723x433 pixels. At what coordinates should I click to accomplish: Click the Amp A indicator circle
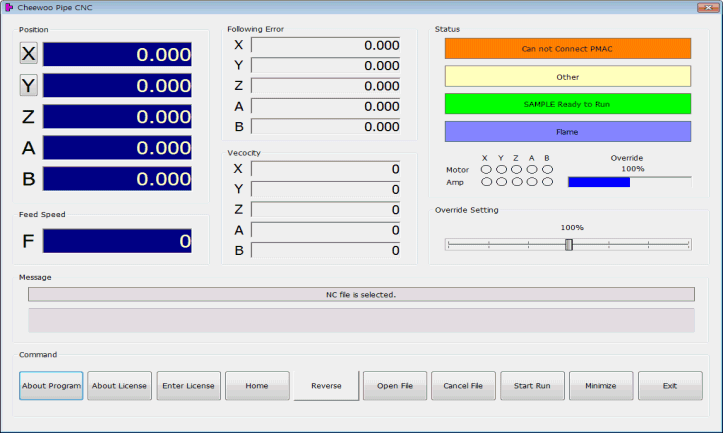click(x=532, y=182)
